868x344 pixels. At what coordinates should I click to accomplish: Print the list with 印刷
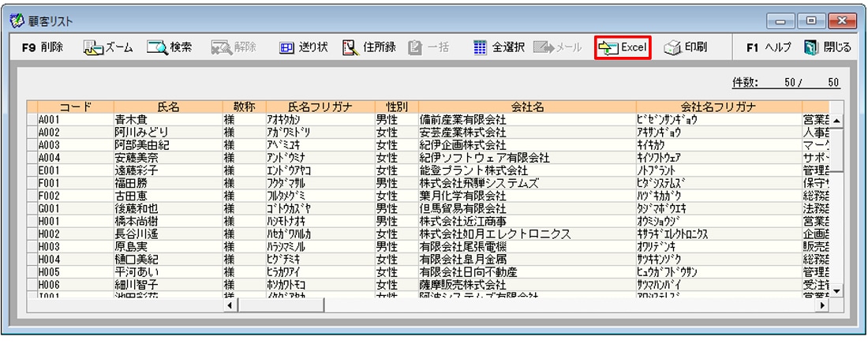[685, 48]
